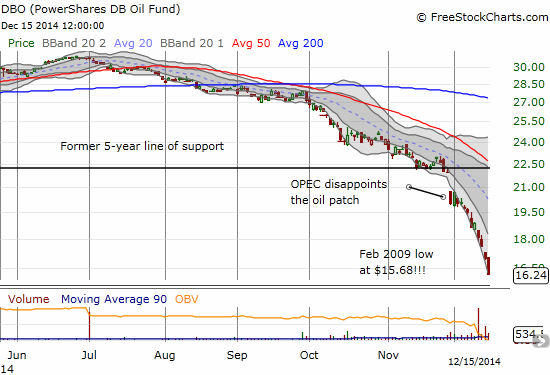Click the 30.00 price axis label
The width and height of the screenshot is (550, 375).
click(x=529, y=67)
